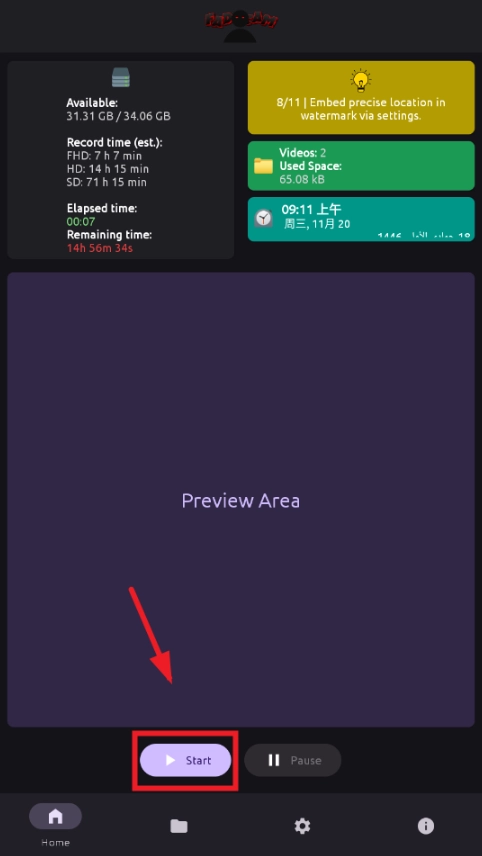The image size is (482, 856).
Task: Tap the 09:11 date and time card
Action: (x=361, y=219)
